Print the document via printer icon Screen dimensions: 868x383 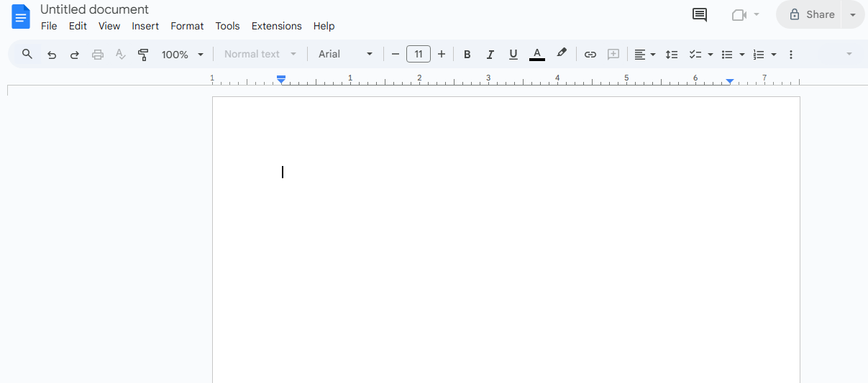[x=98, y=55]
